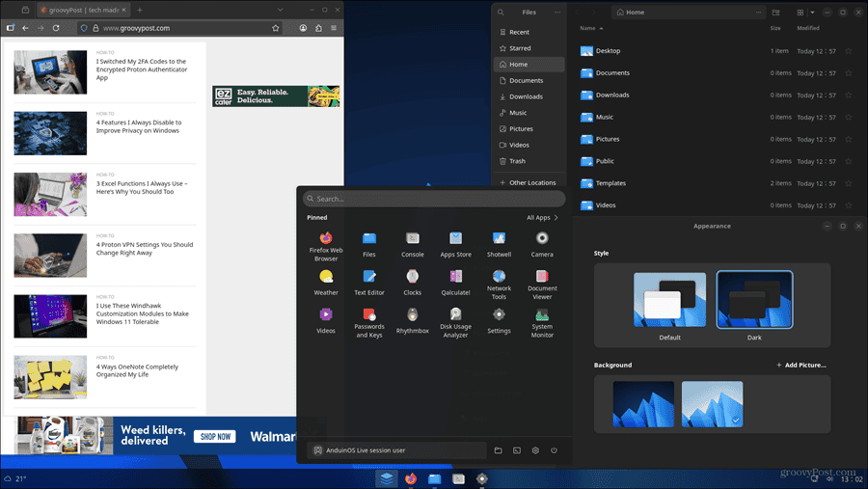This screenshot has width=868, height=489.
Task: Open Other Locations in Files sidebar
Action: 529,182
